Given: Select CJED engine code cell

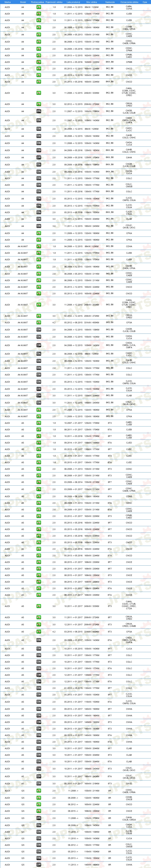Looking at the screenshot, I should [129, 443].
